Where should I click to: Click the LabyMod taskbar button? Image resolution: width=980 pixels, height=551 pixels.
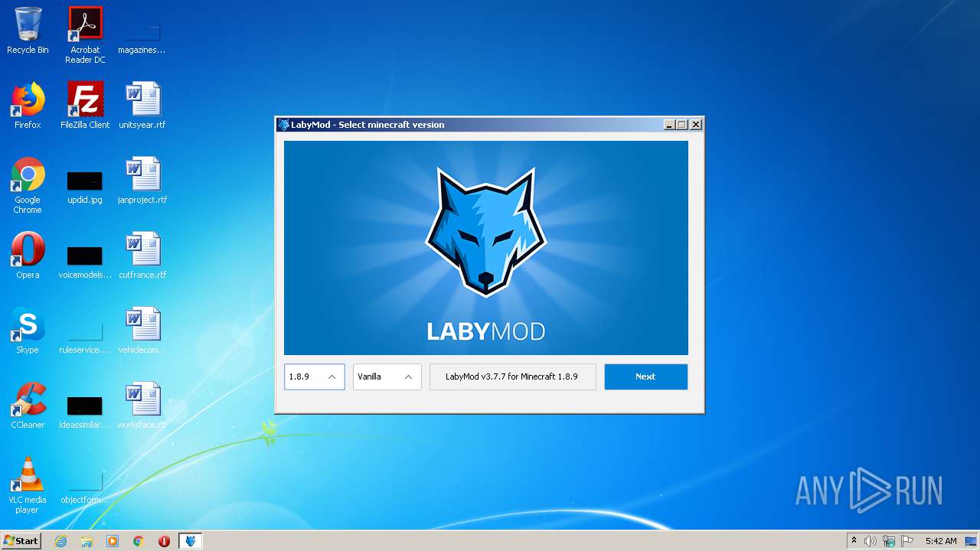pos(190,541)
